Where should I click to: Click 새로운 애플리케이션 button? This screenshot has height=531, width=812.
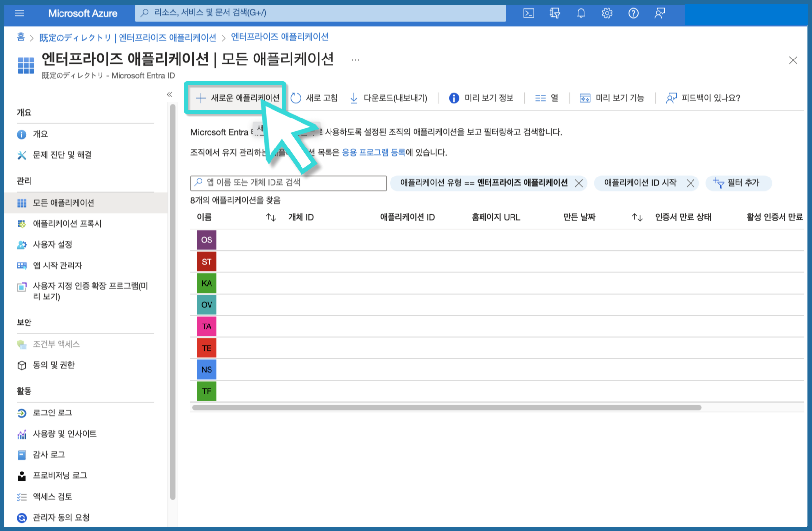pyautogui.click(x=238, y=98)
